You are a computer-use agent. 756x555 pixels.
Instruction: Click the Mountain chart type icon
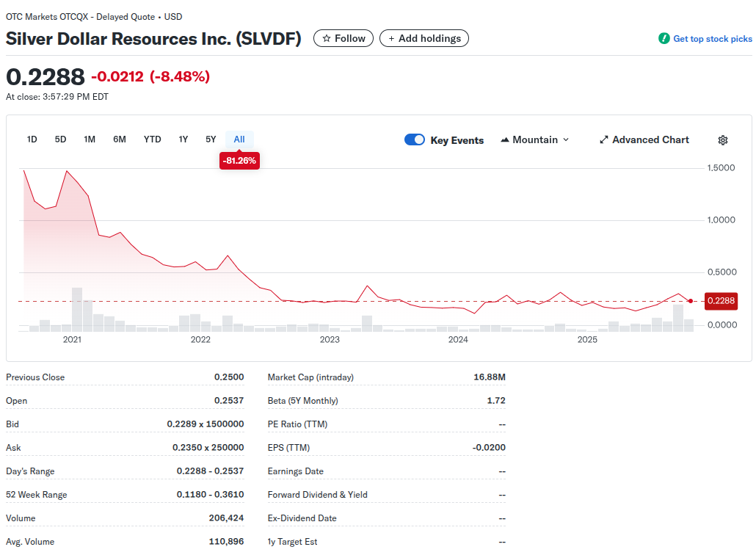(x=505, y=140)
